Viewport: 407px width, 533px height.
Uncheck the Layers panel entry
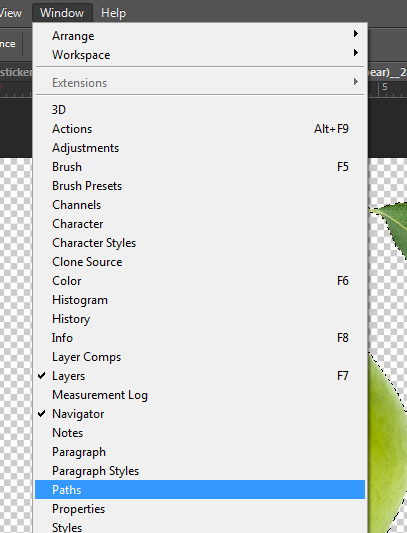pos(200,376)
